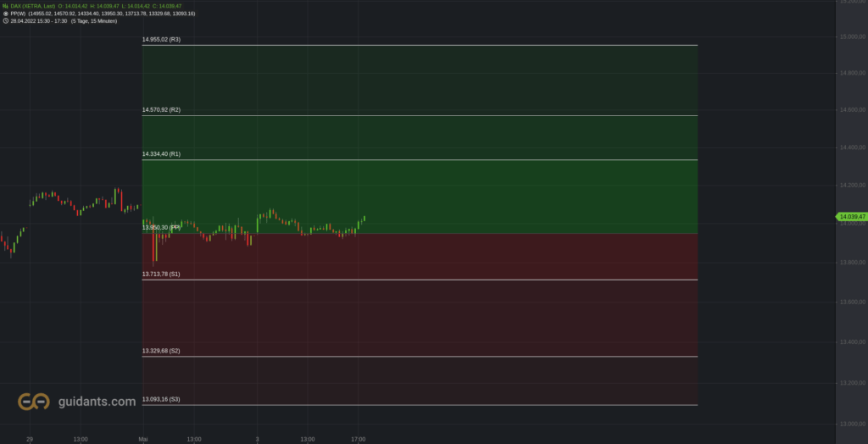Click the 14.600,00 price axis label
The width and height of the screenshot is (868, 444).
tap(853, 110)
